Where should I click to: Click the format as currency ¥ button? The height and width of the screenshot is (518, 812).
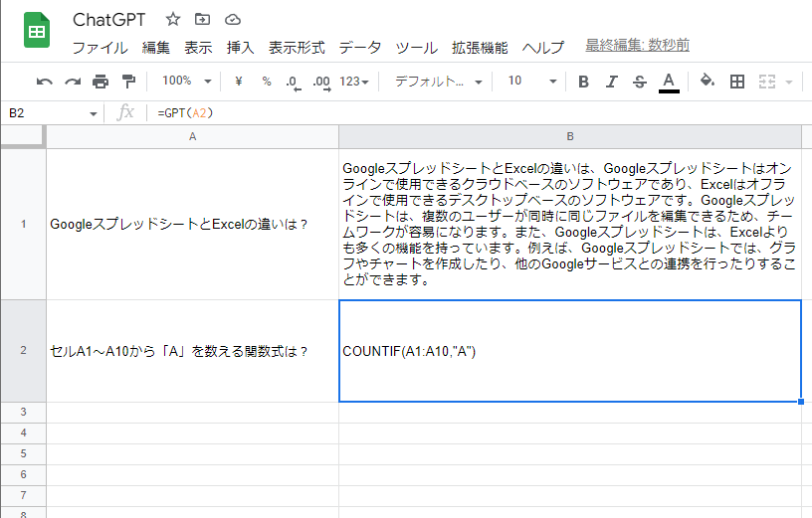(x=239, y=82)
